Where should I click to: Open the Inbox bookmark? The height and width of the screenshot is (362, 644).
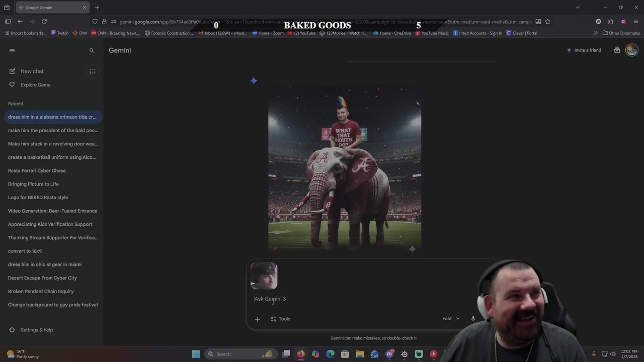coord(222,33)
